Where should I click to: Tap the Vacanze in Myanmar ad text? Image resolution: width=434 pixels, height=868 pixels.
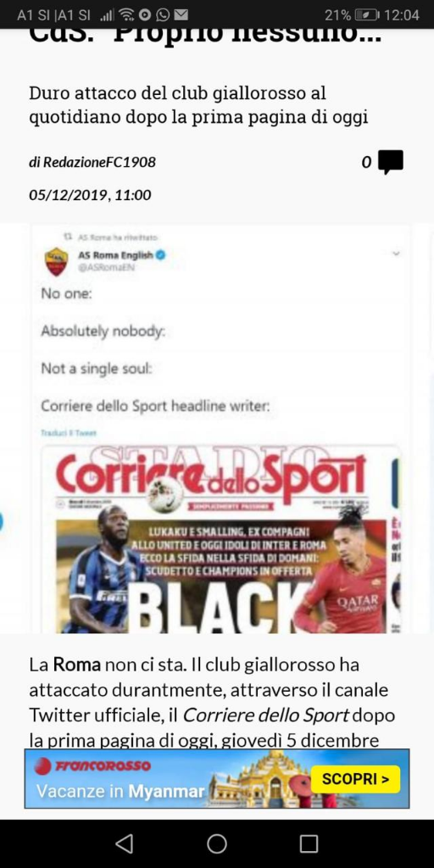coord(120,792)
